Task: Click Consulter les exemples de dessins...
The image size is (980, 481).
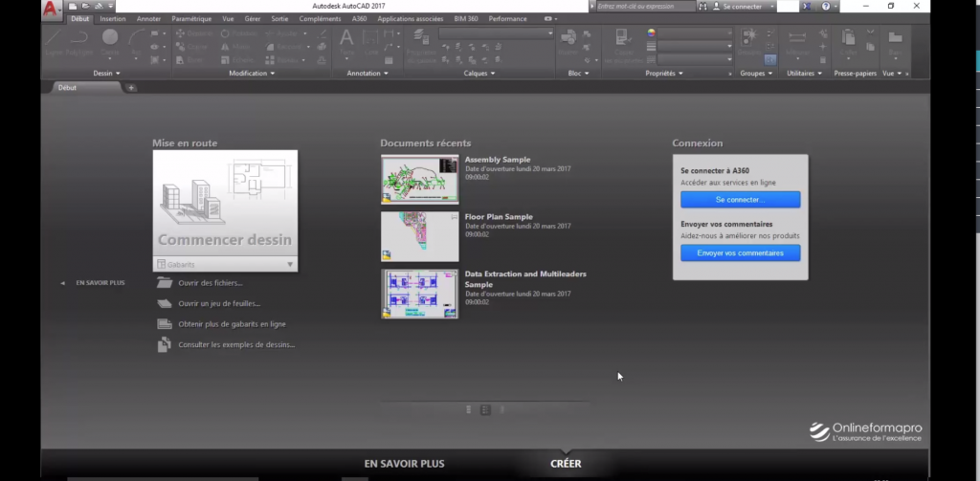Action: tap(236, 345)
